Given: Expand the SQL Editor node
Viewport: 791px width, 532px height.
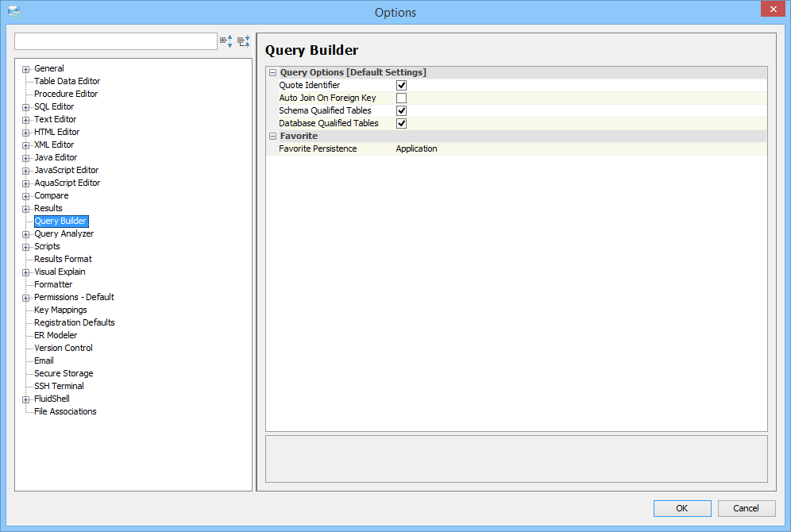Looking at the screenshot, I should (x=25, y=107).
